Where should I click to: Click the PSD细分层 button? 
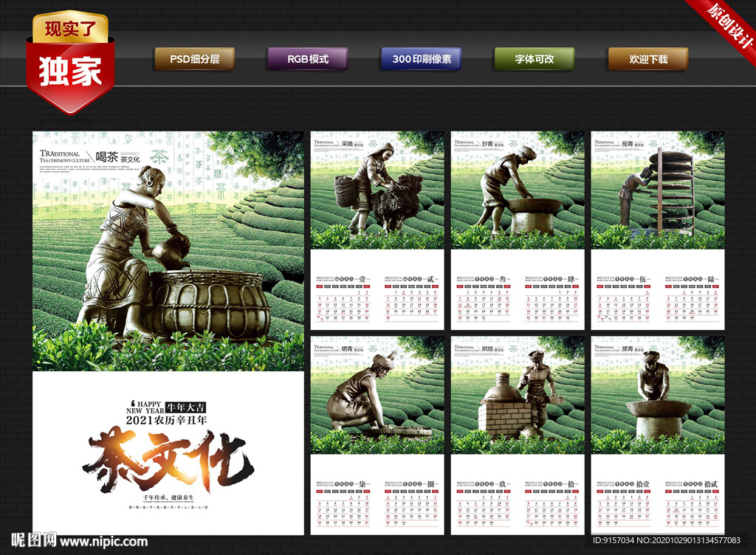point(194,59)
